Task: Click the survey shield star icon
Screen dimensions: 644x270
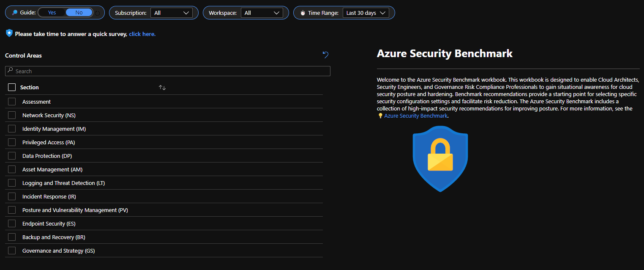Action: [9, 33]
